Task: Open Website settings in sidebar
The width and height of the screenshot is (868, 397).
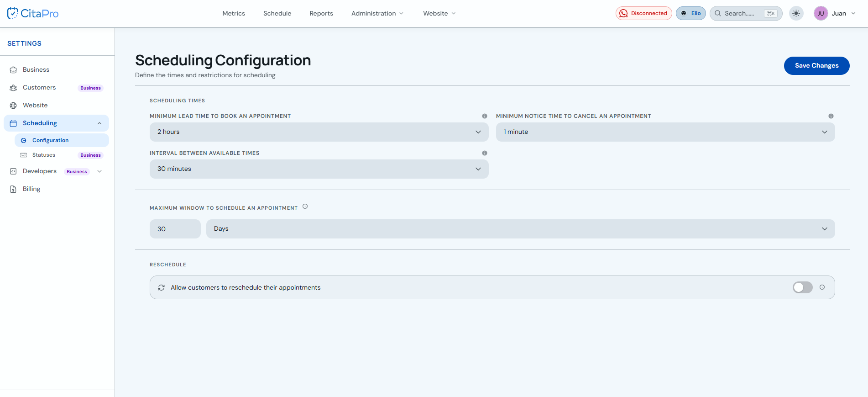Action: click(56, 105)
